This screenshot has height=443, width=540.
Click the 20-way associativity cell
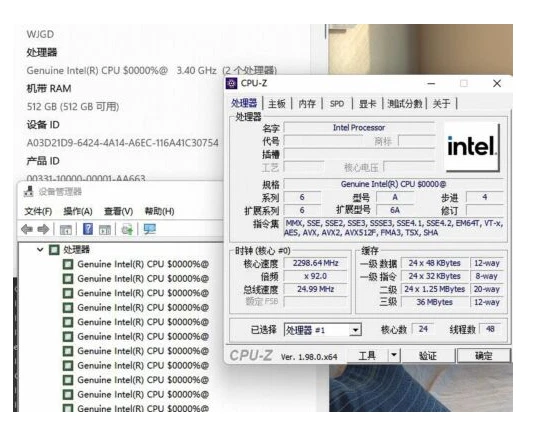[487, 289]
